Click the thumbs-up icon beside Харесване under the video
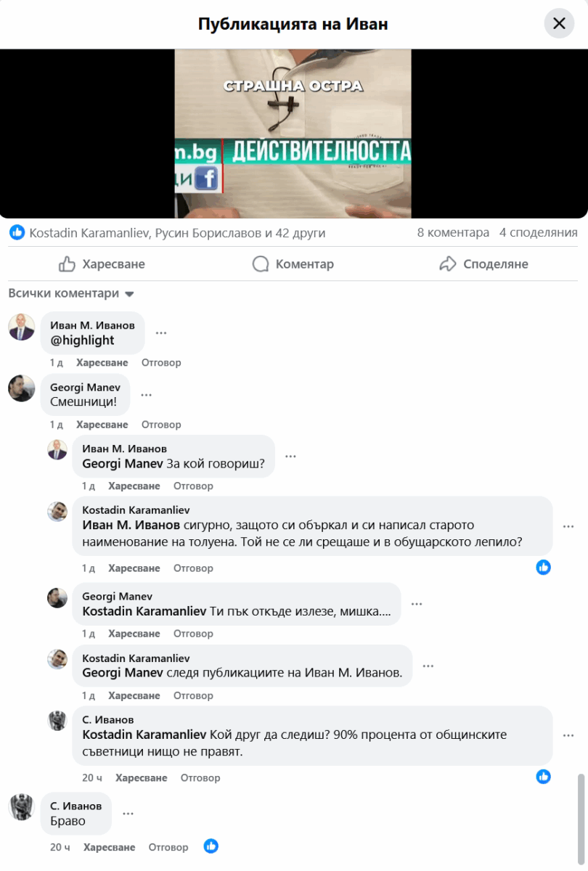 tap(67, 264)
